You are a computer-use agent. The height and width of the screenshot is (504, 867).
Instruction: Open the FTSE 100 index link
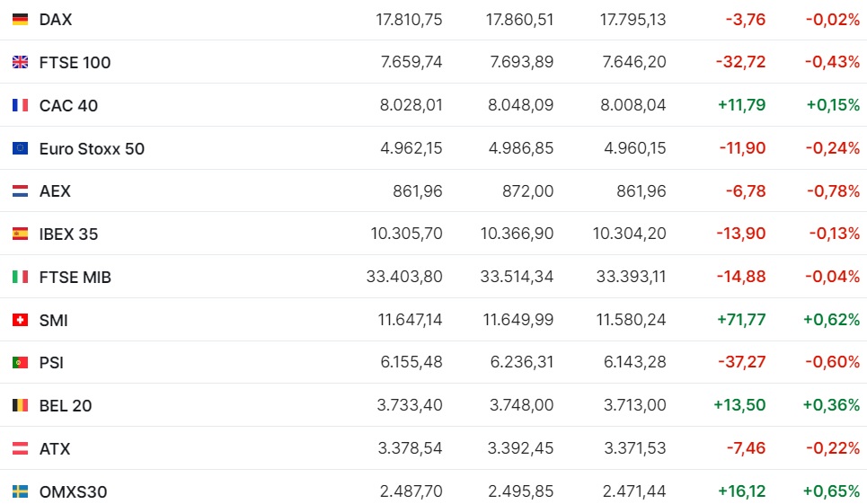tap(75, 63)
